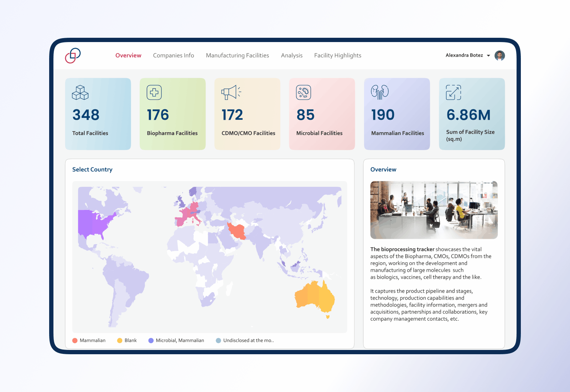Click the kidneys icon on Mammalian Facilities card
570x392 pixels.
[380, 92]
